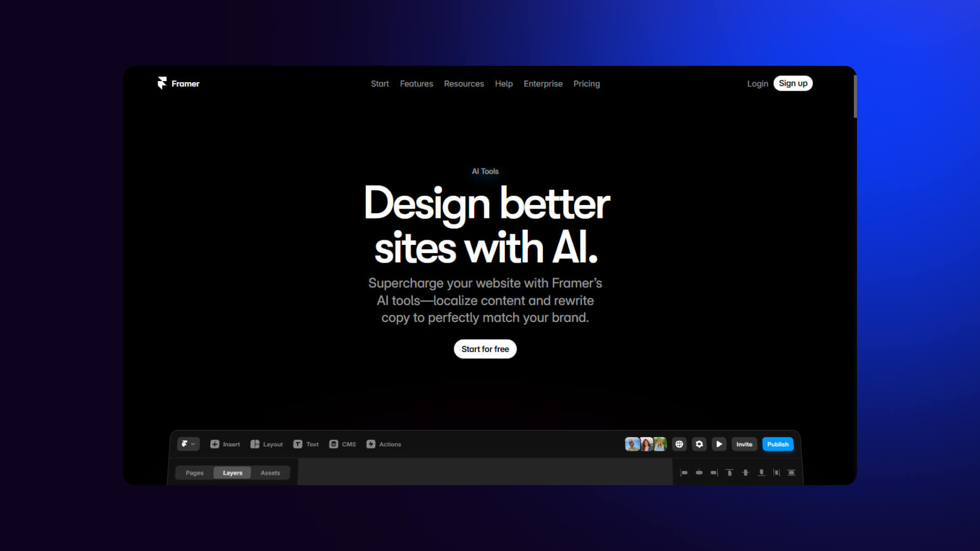Click the Actions lightning icon
This screenshot has height=551, width=980.
point(371,444)
